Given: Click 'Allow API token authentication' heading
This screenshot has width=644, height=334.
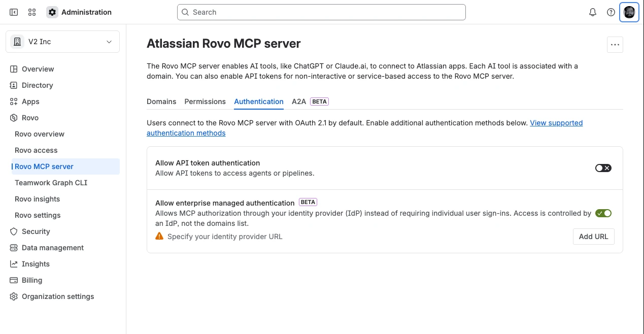Looking at the screenshot, I should (208, 163).
